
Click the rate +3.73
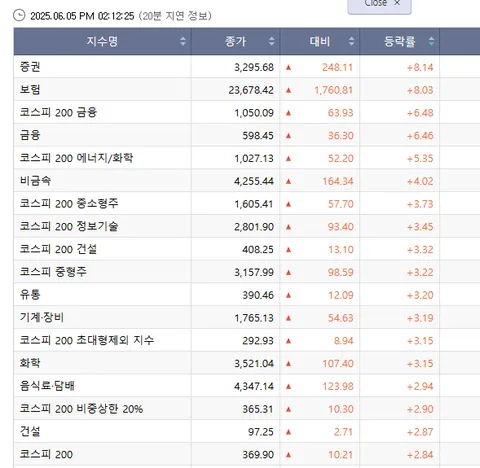tap(420, 204)
